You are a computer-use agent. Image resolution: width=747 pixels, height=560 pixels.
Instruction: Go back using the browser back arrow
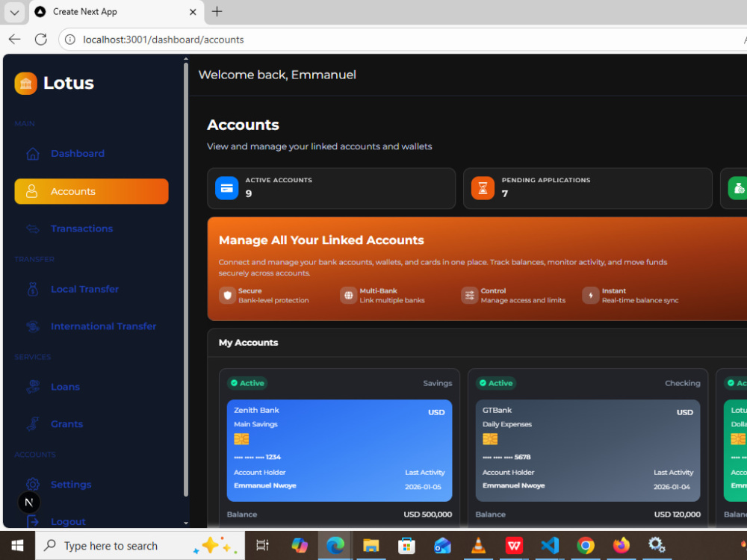tap(15, 40)
